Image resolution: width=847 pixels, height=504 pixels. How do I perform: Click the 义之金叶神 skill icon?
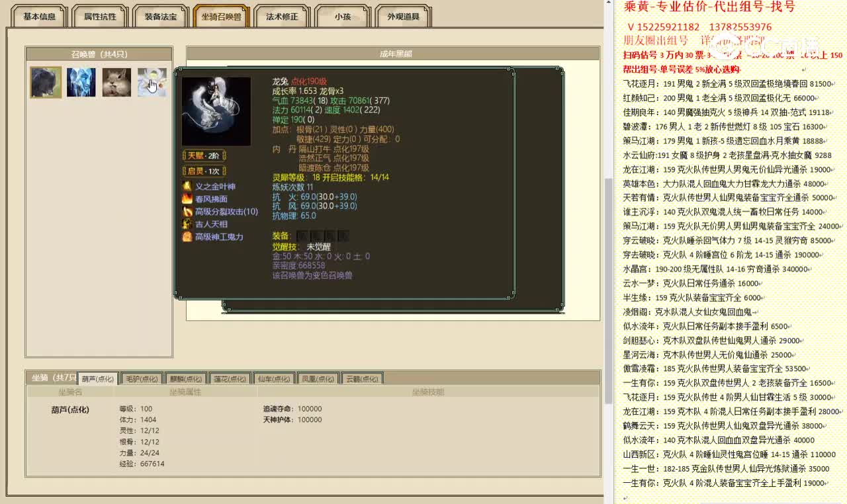(187, 187)
